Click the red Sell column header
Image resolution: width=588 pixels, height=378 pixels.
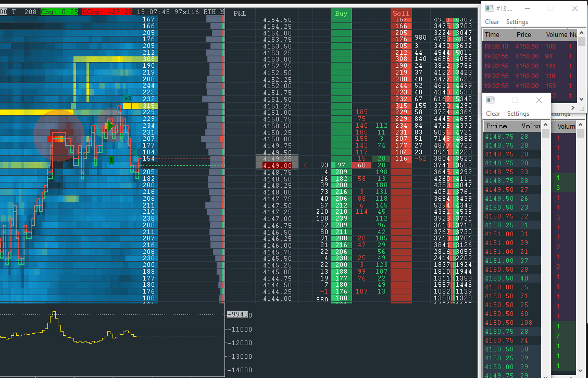[x=401, y=13]
